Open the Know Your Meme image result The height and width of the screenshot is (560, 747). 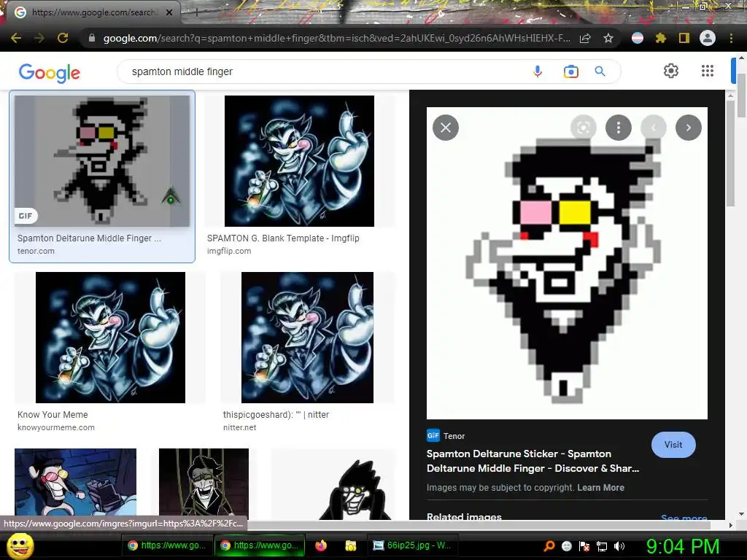110,338
